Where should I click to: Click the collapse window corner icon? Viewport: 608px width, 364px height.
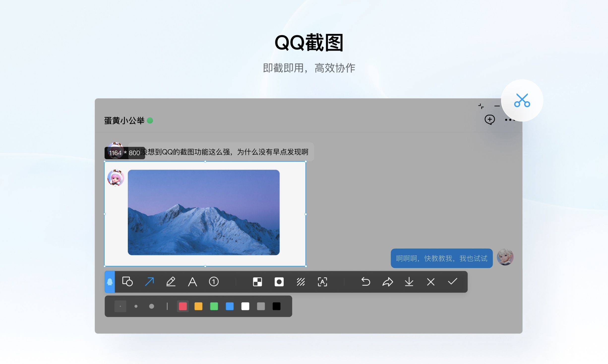[x=481, y=106]
